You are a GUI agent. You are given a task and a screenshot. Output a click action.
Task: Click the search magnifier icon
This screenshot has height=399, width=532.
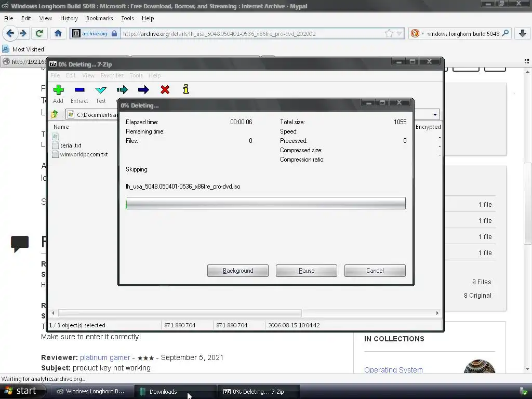point(505,33)
